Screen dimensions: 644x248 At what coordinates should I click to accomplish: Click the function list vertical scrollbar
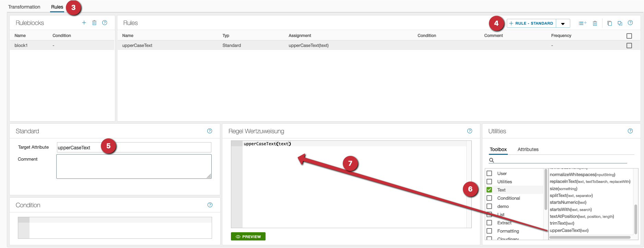click(635, 219)
